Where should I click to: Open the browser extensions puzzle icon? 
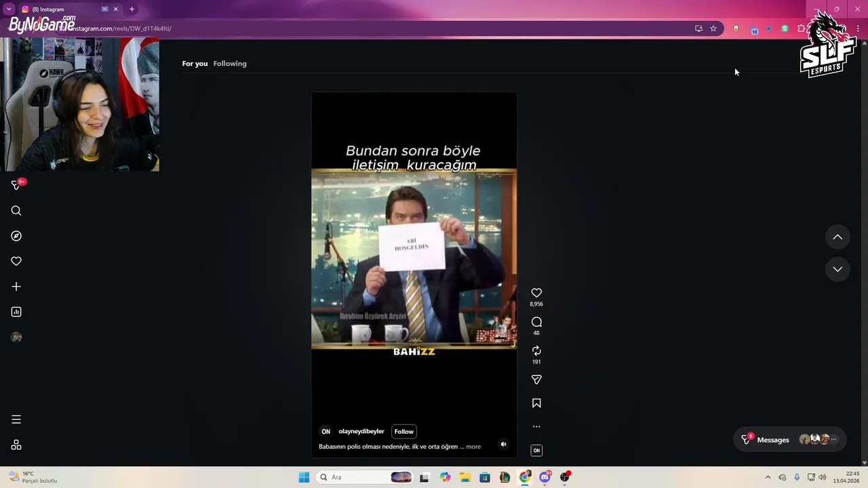(802, 28)
